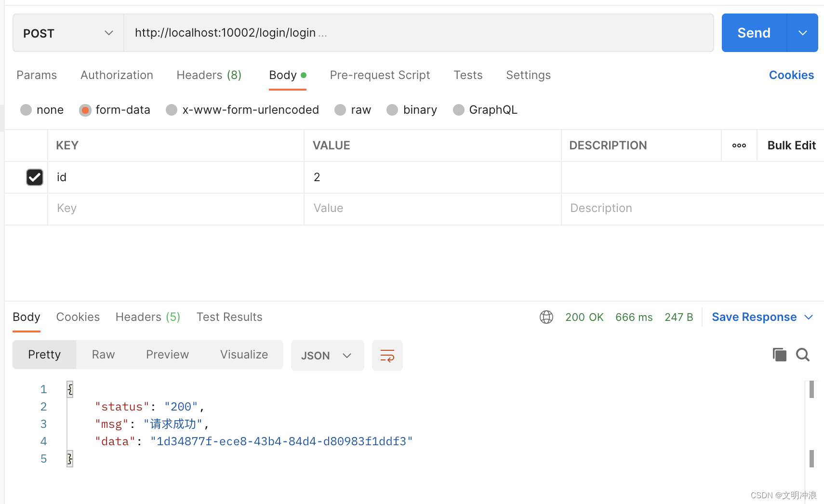Open the JSON response format dropdown

pos(327,355)
